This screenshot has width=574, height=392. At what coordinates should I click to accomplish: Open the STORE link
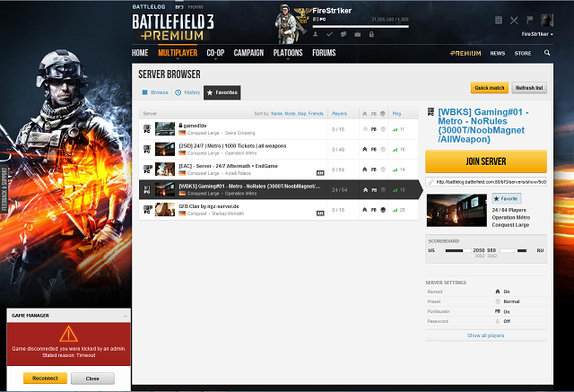tap(523, 54)
